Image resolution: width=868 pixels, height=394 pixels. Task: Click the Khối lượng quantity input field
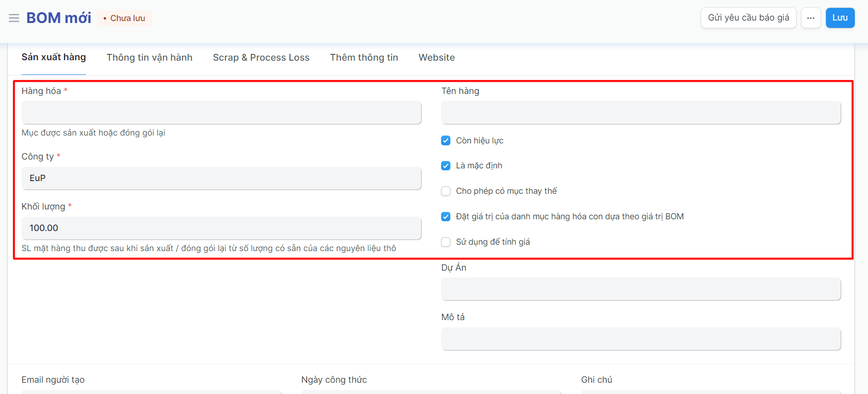(221, 228)
